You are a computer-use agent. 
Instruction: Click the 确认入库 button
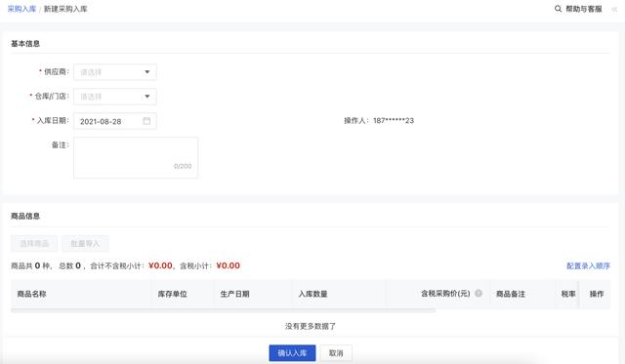(x=292, y=353)
